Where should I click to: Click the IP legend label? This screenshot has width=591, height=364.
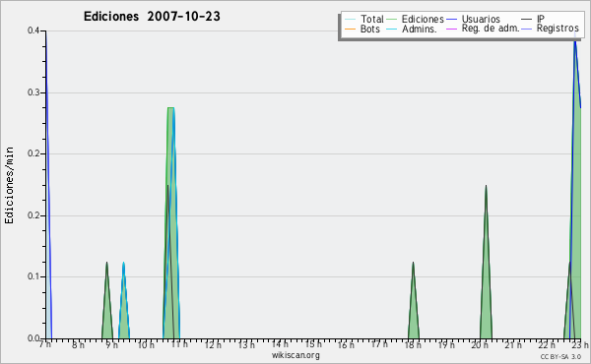tap(541, 19)
